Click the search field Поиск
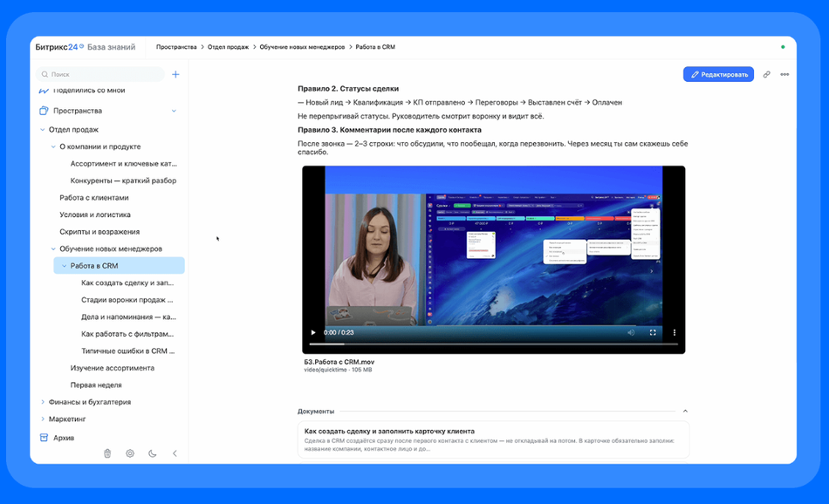 (100, 74)
